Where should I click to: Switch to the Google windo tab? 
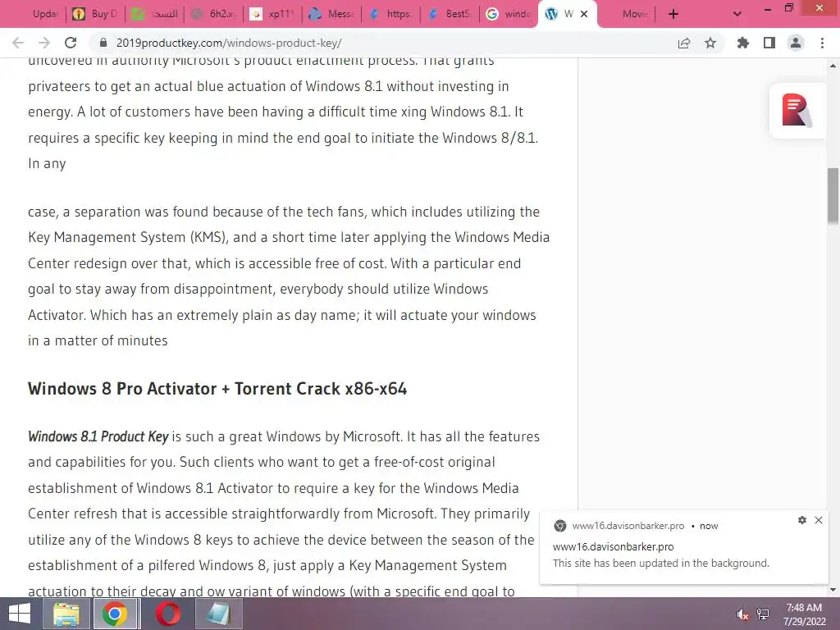[x=508, y=14]
